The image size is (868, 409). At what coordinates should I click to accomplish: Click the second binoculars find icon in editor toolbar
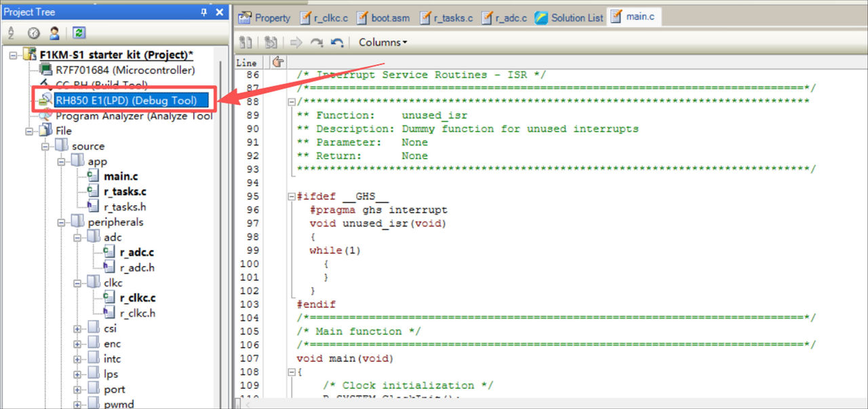pos(271,42)
